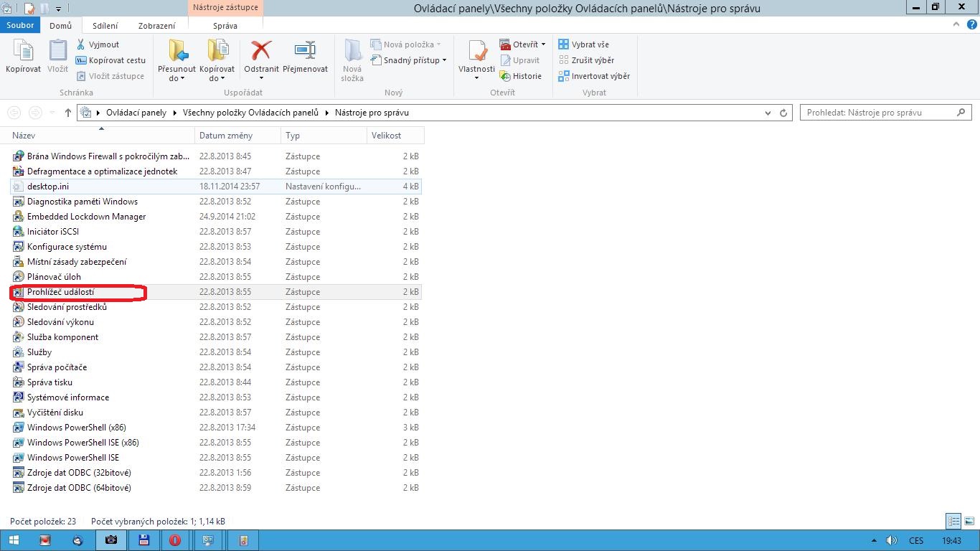Click the Vyjmout scissors icon
This screenshot has width=980, height=551.
(x=81, y=44)
